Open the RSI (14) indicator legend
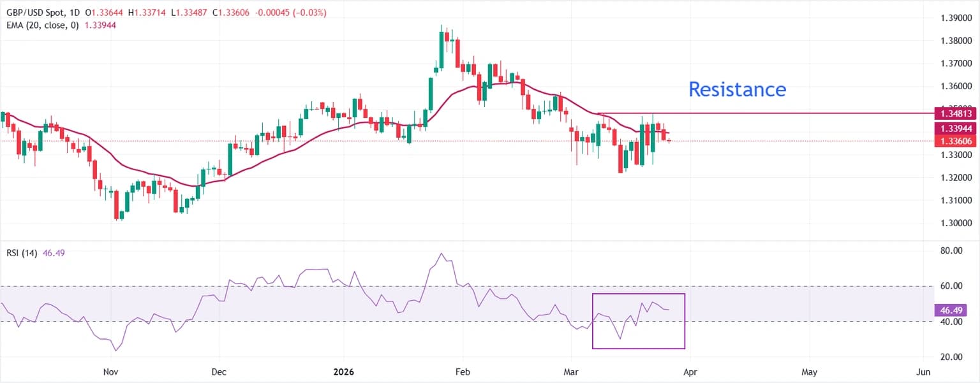Screen dimensions: 980x383 pos(20,253)
